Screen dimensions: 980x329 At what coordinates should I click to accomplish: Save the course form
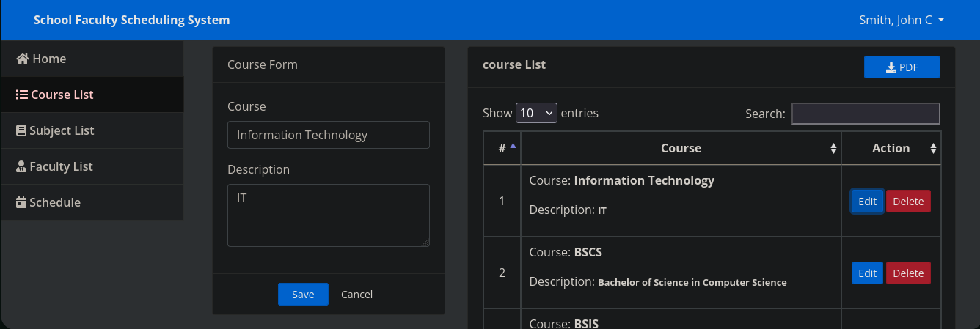[x=303, y=294]
